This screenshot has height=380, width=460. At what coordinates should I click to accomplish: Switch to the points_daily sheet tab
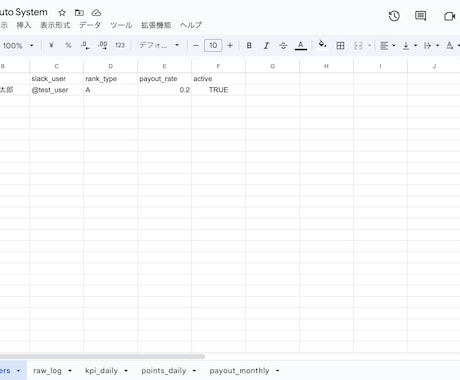point(164,371)
